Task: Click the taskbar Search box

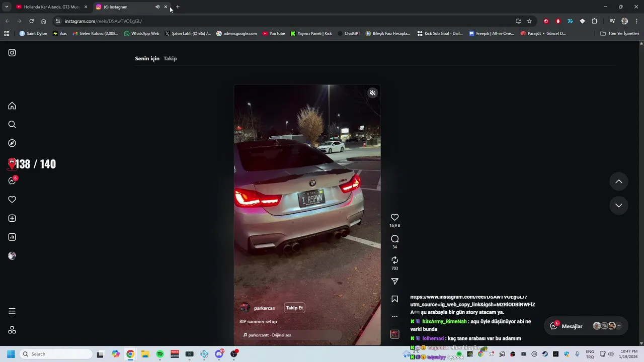Action: pos(56,354)
